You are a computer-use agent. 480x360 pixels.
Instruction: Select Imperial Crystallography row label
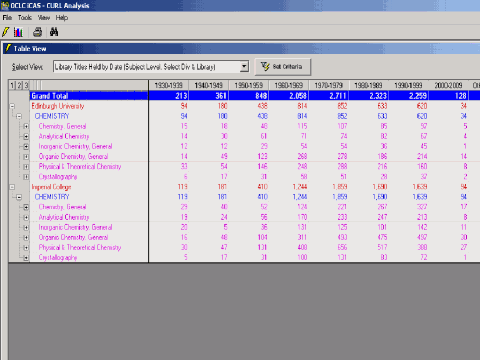58,257
